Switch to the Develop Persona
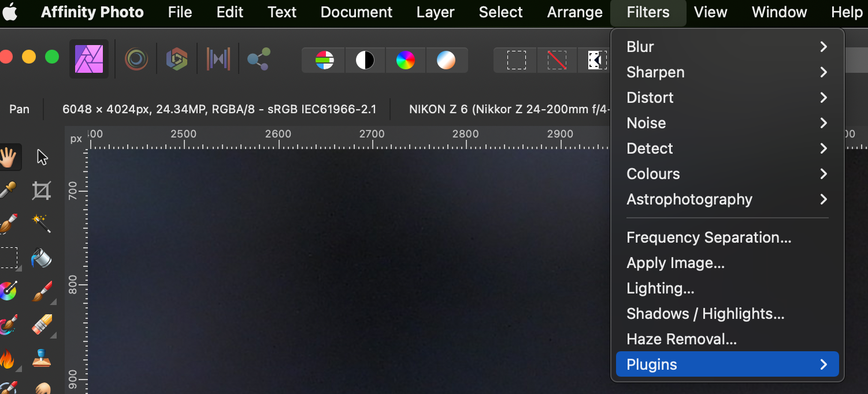This screenshot has height=394, width=868. [177, 59]
